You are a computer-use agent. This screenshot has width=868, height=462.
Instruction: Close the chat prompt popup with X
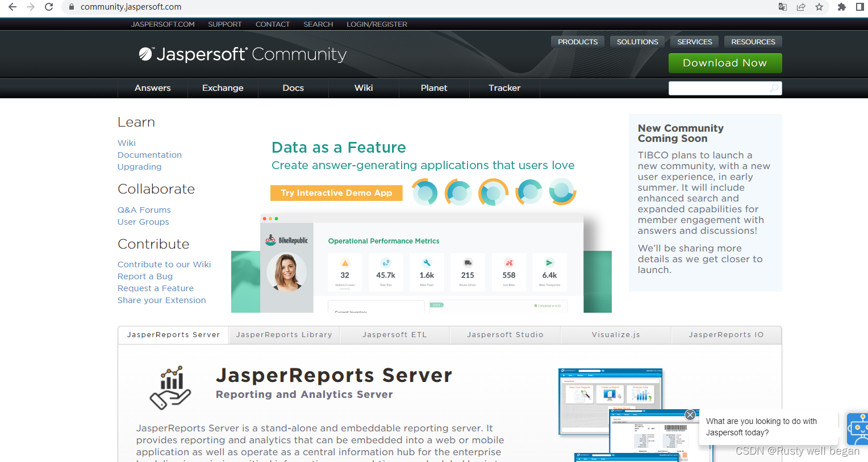tap(690, 415)
